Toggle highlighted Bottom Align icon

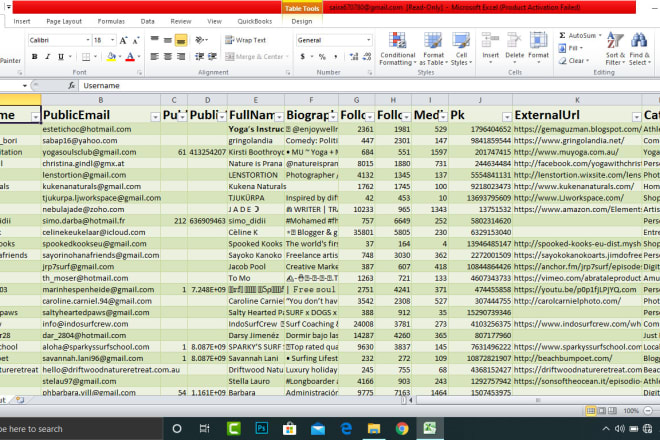pos(181,40)
